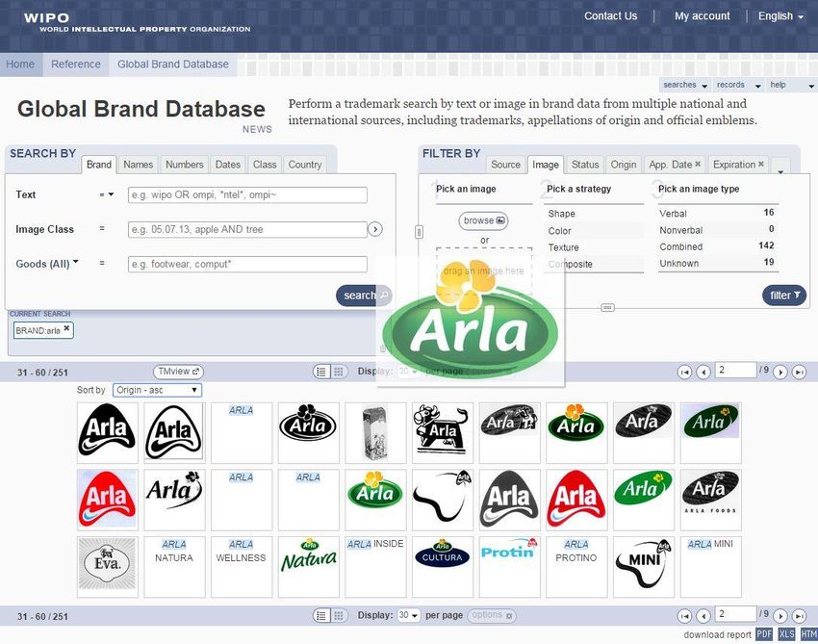Open the Eva. trademark thumbnail

tap(108, 567)
